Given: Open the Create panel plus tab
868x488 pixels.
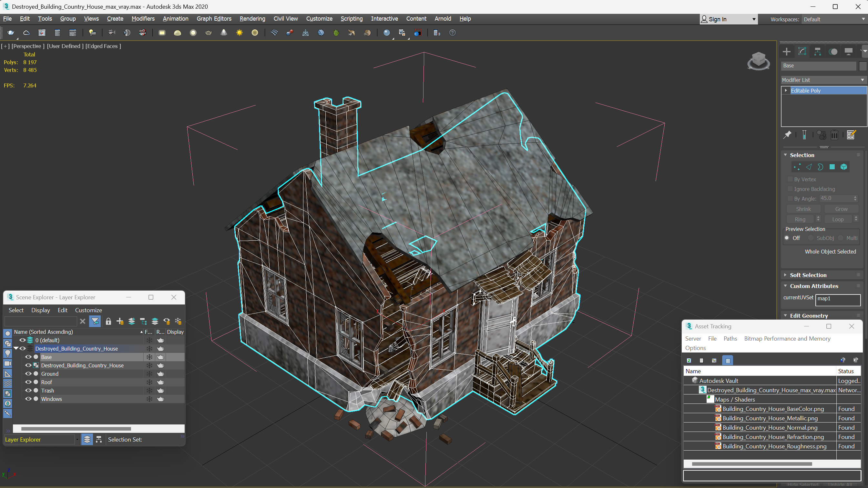Looking at the screenshot, I should [x=786, y=52].
